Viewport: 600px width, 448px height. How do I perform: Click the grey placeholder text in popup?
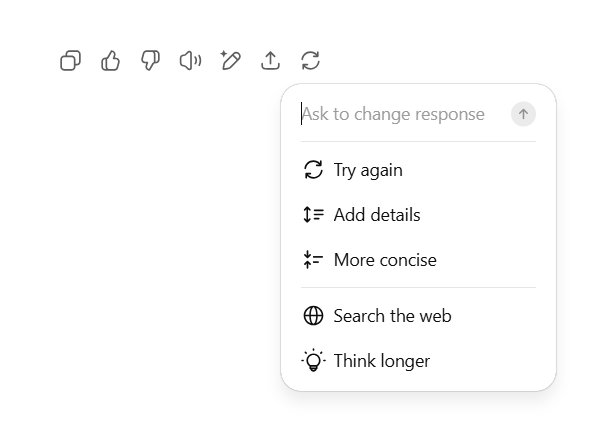click(393, 114)
